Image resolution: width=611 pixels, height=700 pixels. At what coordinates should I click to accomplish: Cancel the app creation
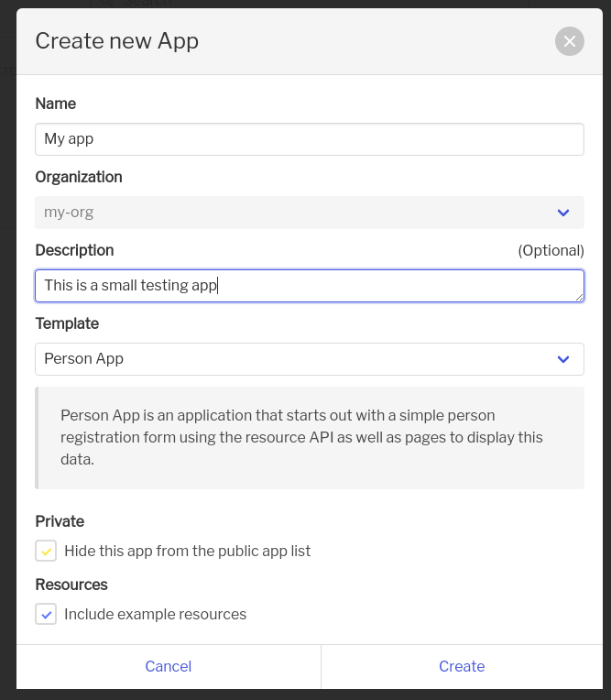tap(169, 666)
